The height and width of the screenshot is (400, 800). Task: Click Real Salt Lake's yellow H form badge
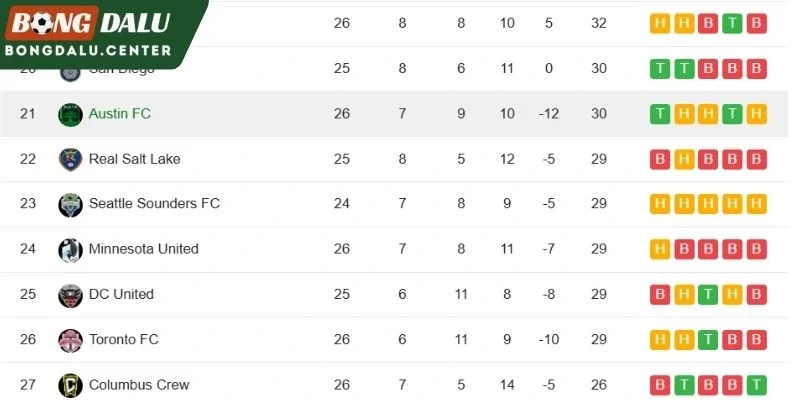coord(684,159)
